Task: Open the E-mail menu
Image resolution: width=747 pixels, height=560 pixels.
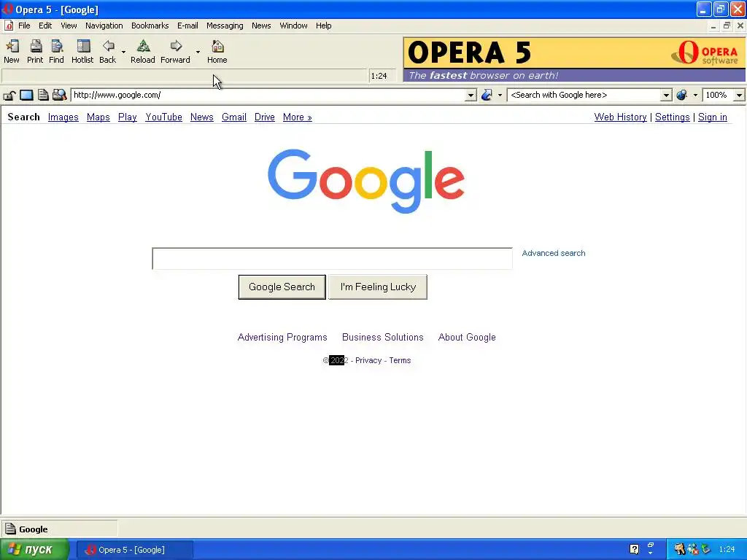Action: [x=187, y=26]
